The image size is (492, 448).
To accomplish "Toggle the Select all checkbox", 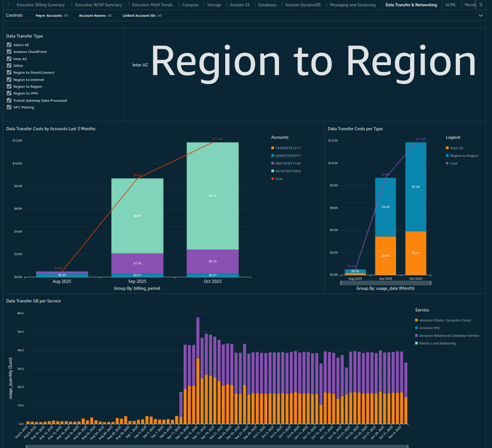I will tap(9, 45).
